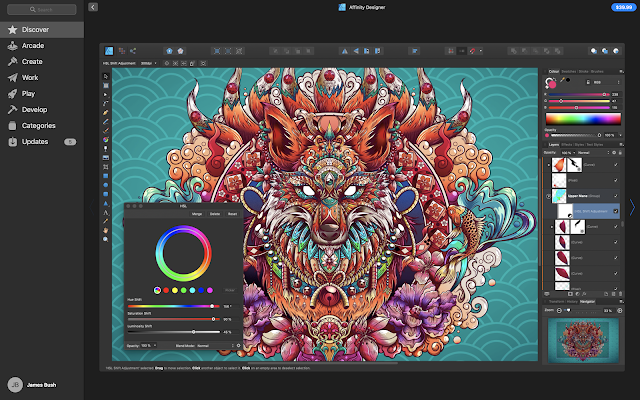Viewport: 640px width, 400px height.
Task: Open the Work category in sidebar
Action: [42, 78]
